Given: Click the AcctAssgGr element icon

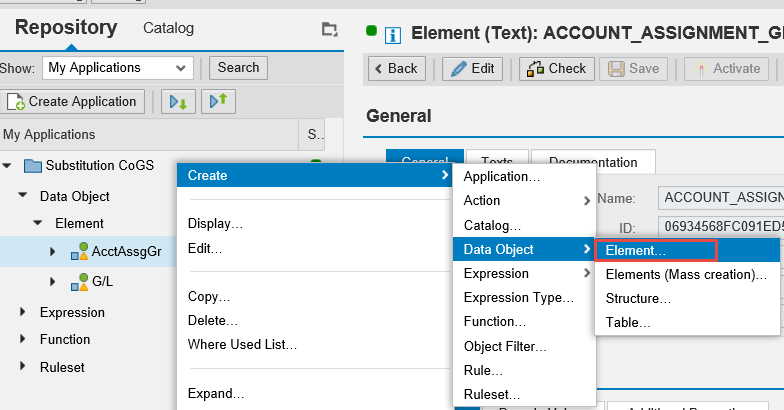Looking at the screenshot, I should [79, 252].
